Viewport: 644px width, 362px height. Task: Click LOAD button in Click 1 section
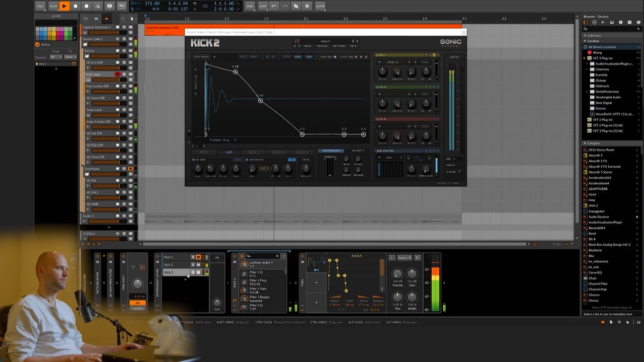(425, 62)
